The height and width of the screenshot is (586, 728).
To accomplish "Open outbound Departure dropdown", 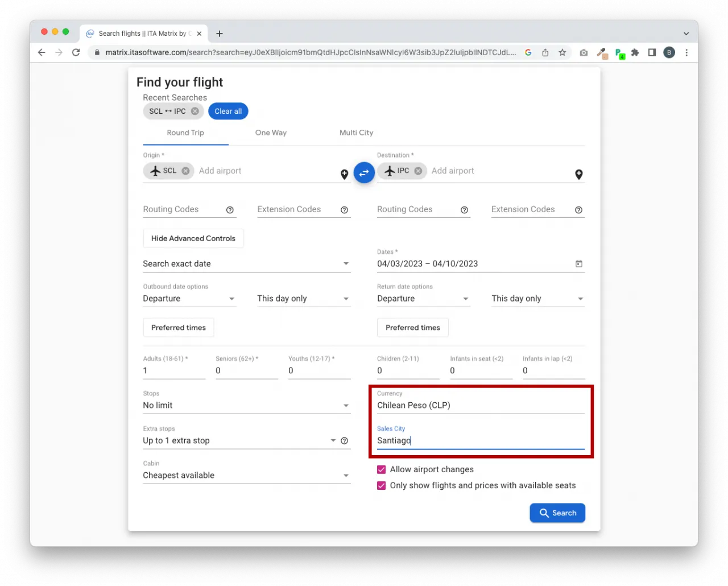I will coord(189,299).
